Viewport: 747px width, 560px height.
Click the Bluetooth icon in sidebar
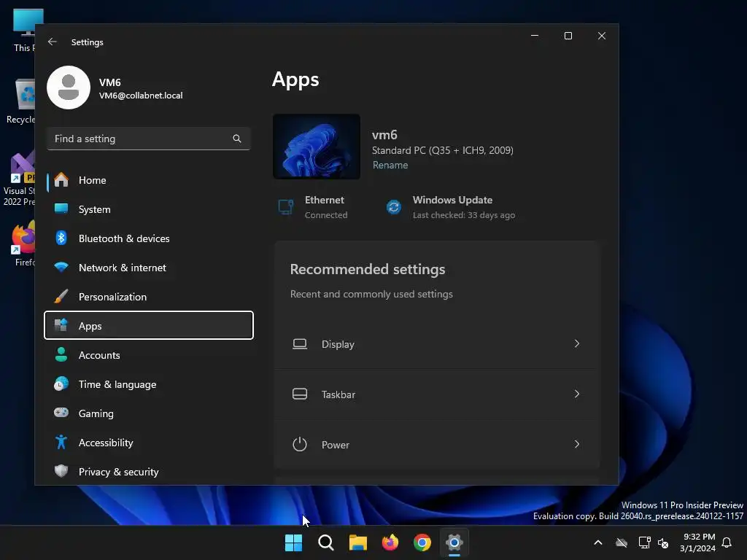point(61,238)
